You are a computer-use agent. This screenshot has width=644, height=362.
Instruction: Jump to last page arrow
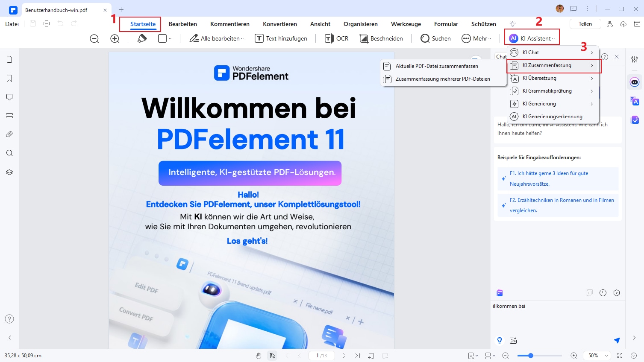358,356
